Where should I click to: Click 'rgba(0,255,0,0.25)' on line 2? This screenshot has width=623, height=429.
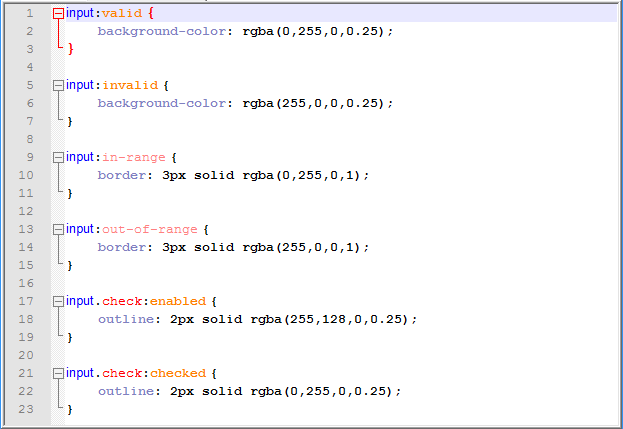(x=313, y=31)
